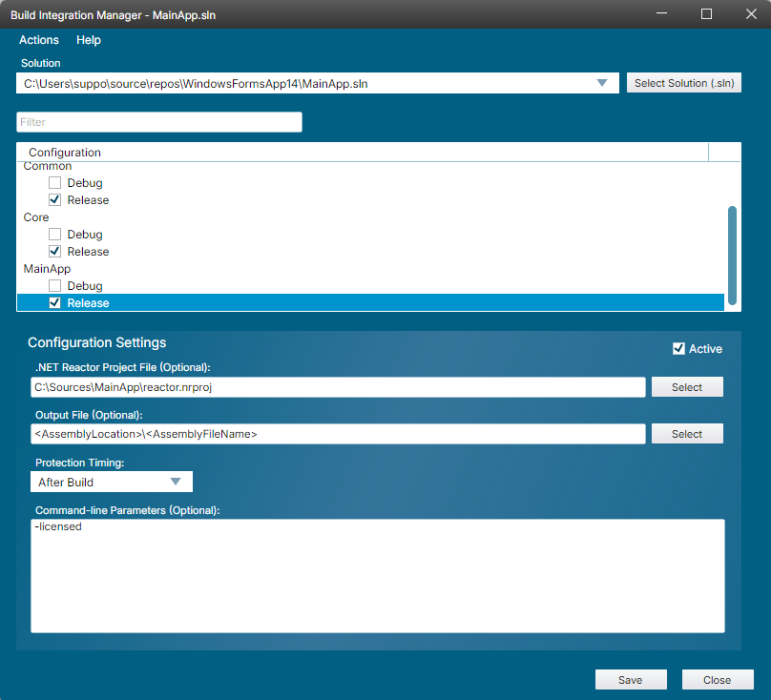Click Select for Output File
771x700 pixels.
coord(687,434)
